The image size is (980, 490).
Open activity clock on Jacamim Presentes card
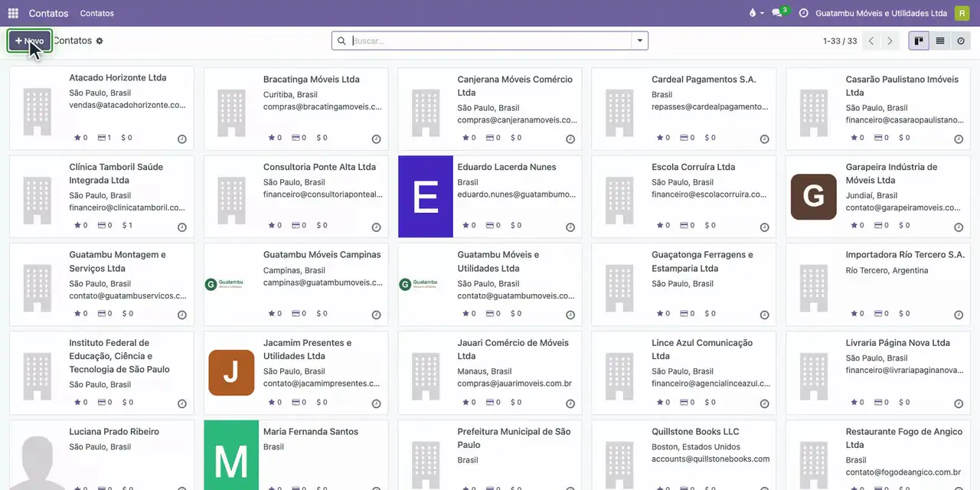click(x=377, y=403)
